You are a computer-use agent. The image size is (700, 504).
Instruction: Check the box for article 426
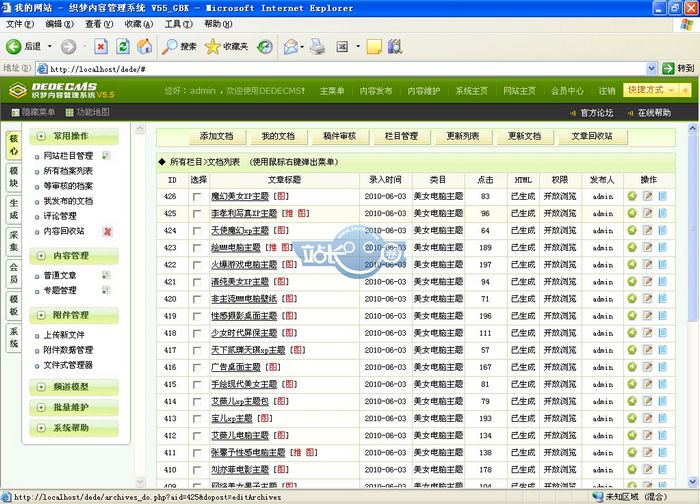point(197,196)
